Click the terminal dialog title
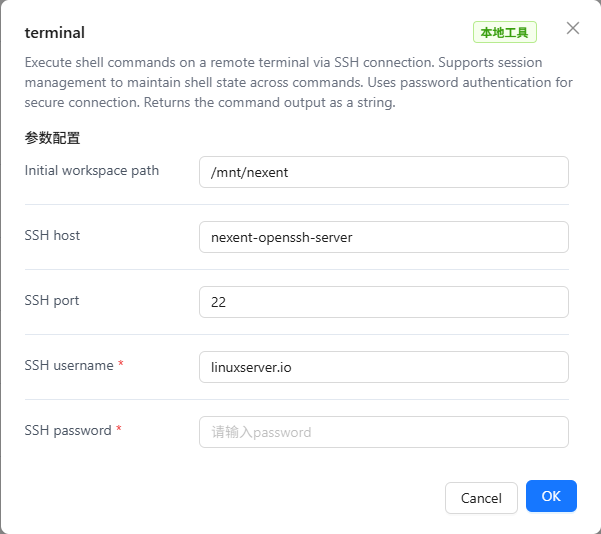The width and height of the screenshot is (601, 534). coord(55,33)
